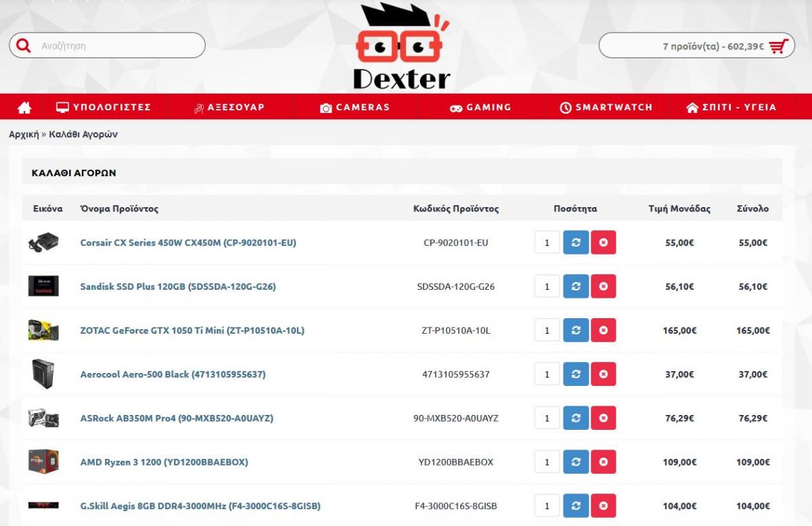Update quantity for Aerocool Aero-500 Black
The width and height of the screenshot is (812, 526).
tap(576, 374)
